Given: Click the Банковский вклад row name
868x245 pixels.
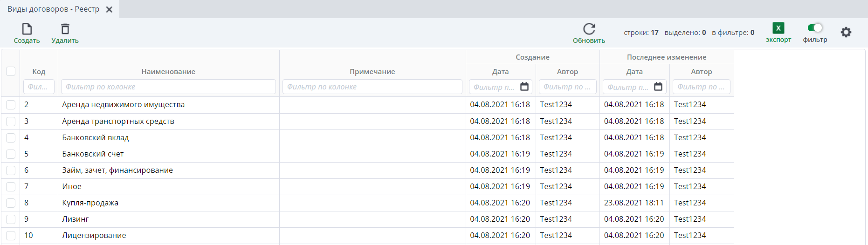Looking at the screenshot, I should coord(96,137).
